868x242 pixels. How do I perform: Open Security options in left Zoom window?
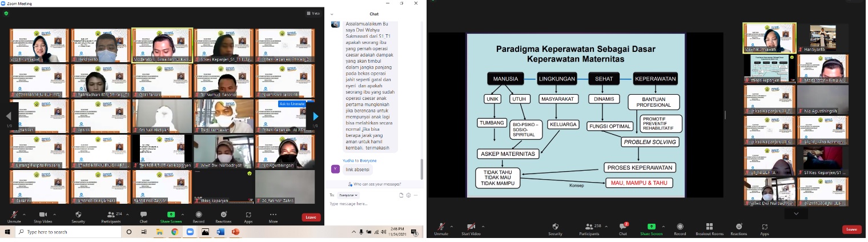pyautogui.click(x=78, y=216)
